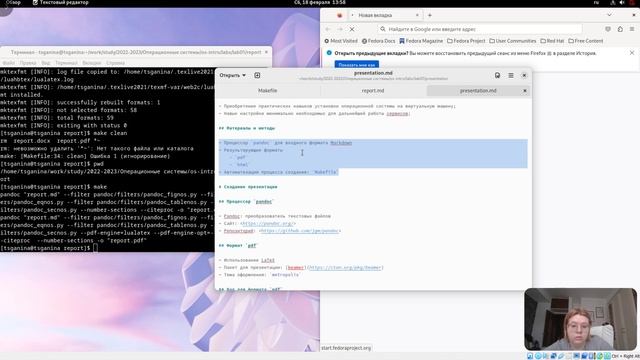Close the presentation.md tab
The width and height of the screenshot is (640, 360).
tap(525, 91)
